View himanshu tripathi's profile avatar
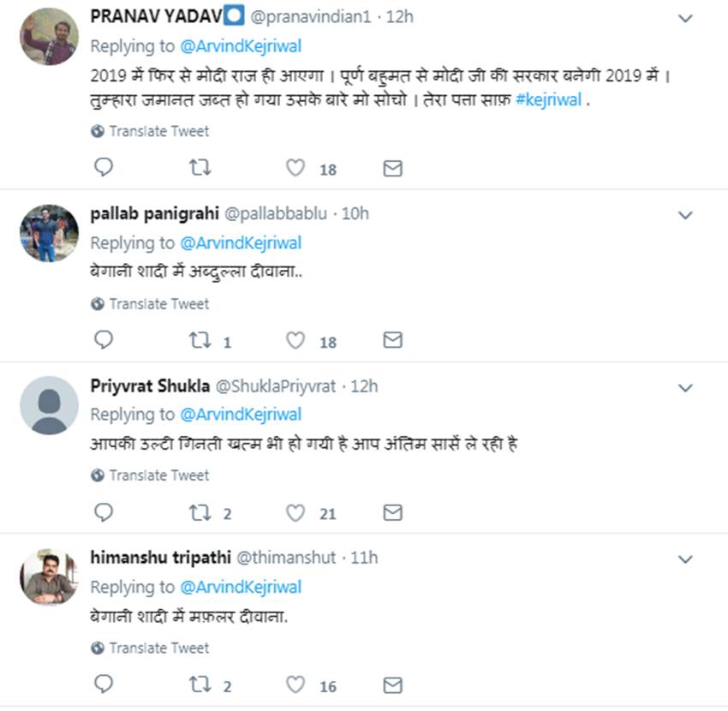 pos(49,577)
